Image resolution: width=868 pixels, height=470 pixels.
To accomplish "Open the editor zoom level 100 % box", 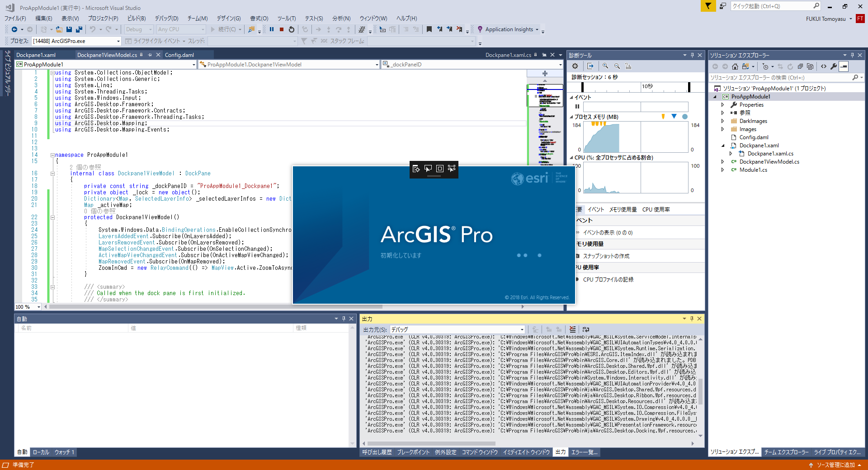I will point(28,307).
